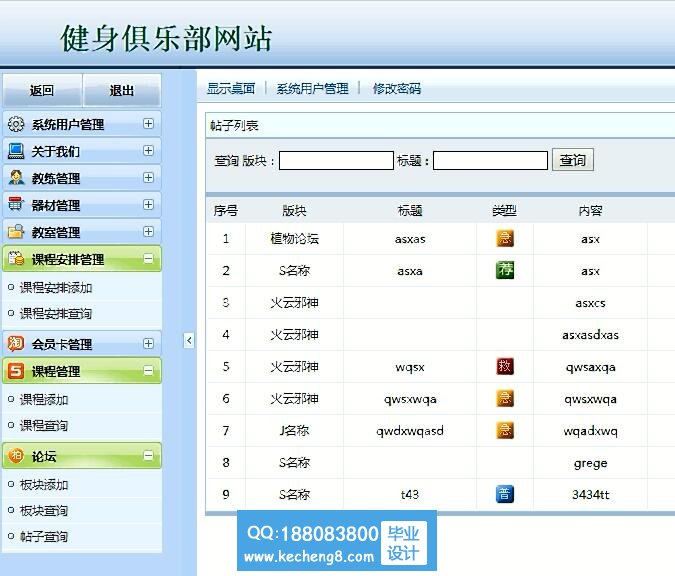Expand the 会员卡管理 section plus box
675x576 pixels.
(x=148, y=343)
